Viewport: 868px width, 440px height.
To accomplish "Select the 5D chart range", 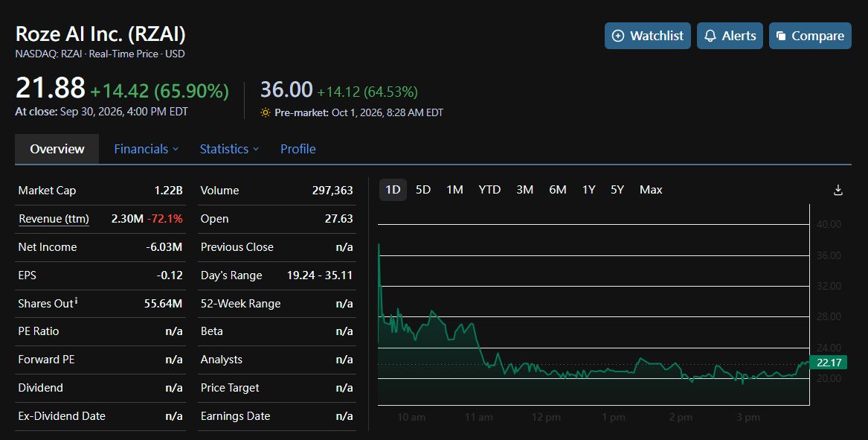I will (x=423, y=190).
